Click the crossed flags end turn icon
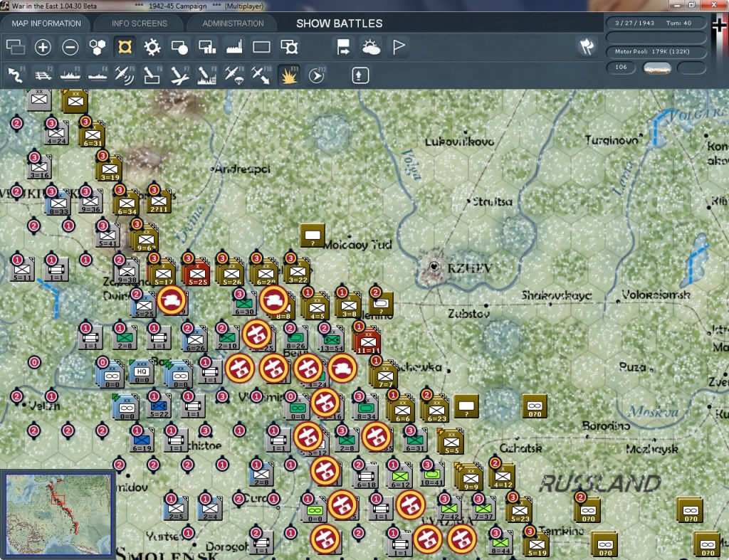Image resolution: width=729 pixels, height=560 pixels. tap(587, 46)
